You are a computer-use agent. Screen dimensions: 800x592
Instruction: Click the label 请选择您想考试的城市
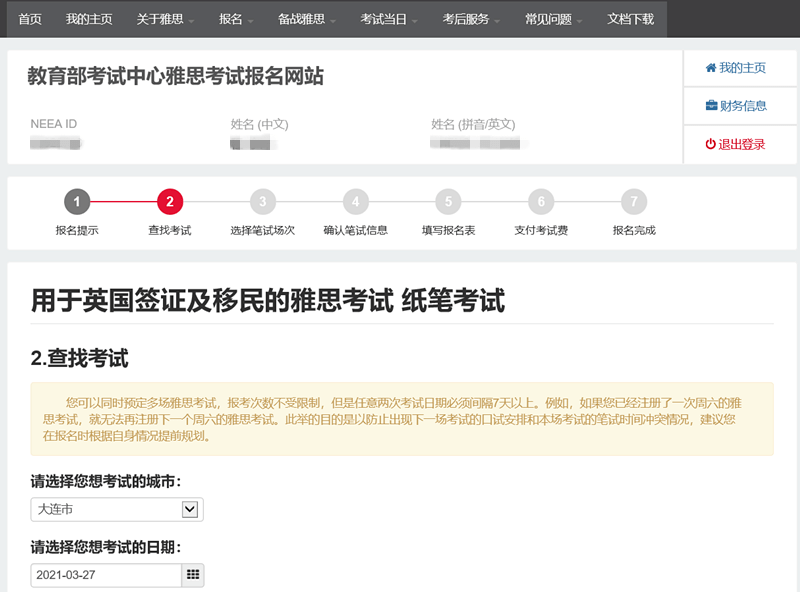click(x=106, y=481)
